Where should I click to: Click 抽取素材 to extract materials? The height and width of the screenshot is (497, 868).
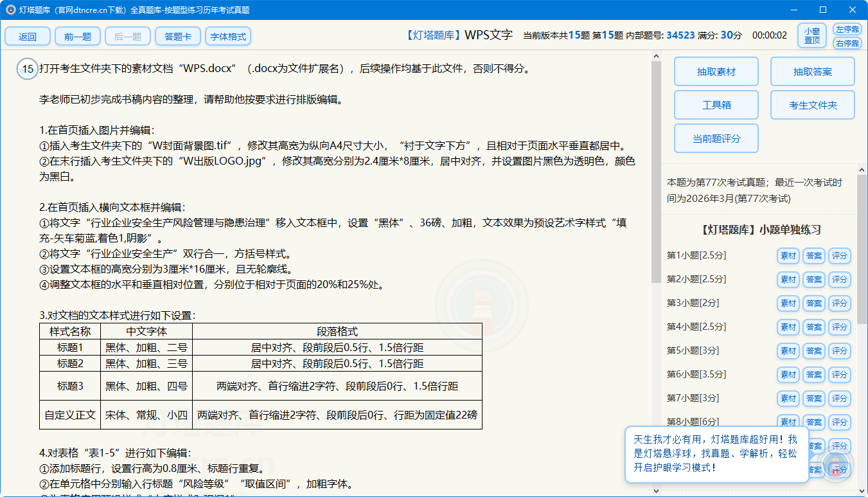[716, 71]
